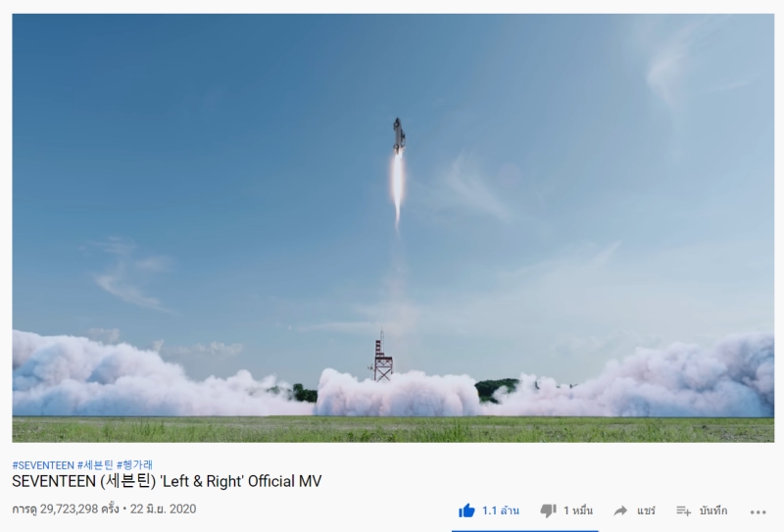Click the 22 มิ.ย. 2020 upload date

pos(163,509)
